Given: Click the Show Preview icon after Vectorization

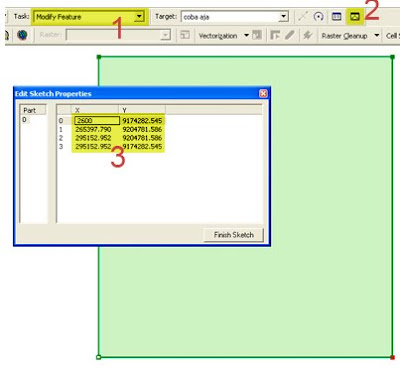Looking at the screenshot, I should (x=257, y=35).
